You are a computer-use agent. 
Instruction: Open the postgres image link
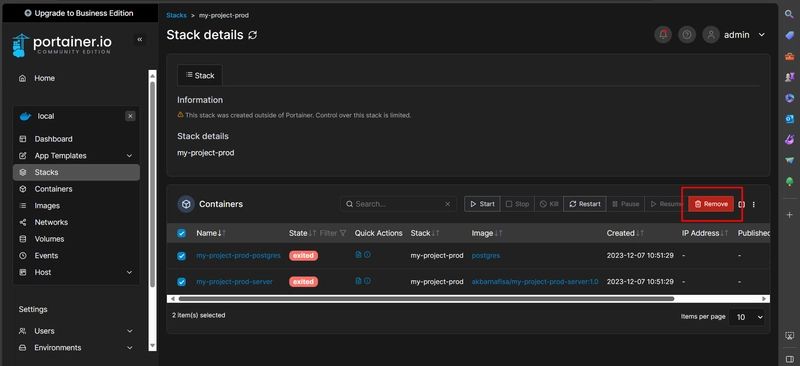tap(486, 255)
